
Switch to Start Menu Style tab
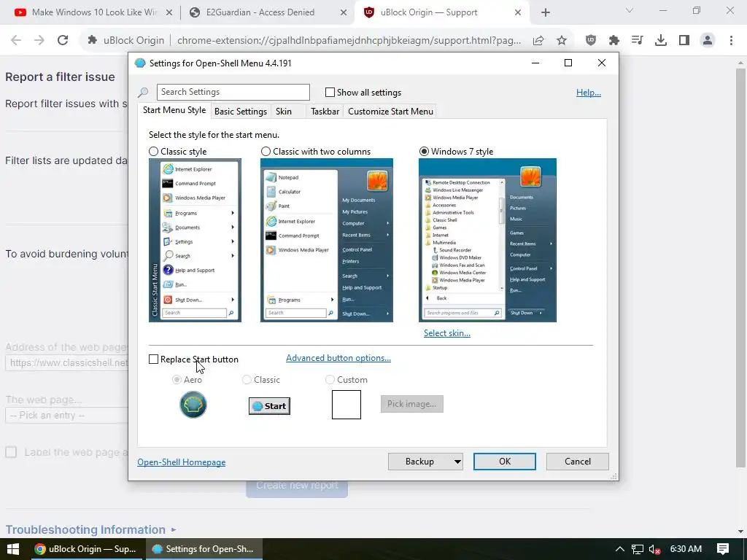point(174,110)
